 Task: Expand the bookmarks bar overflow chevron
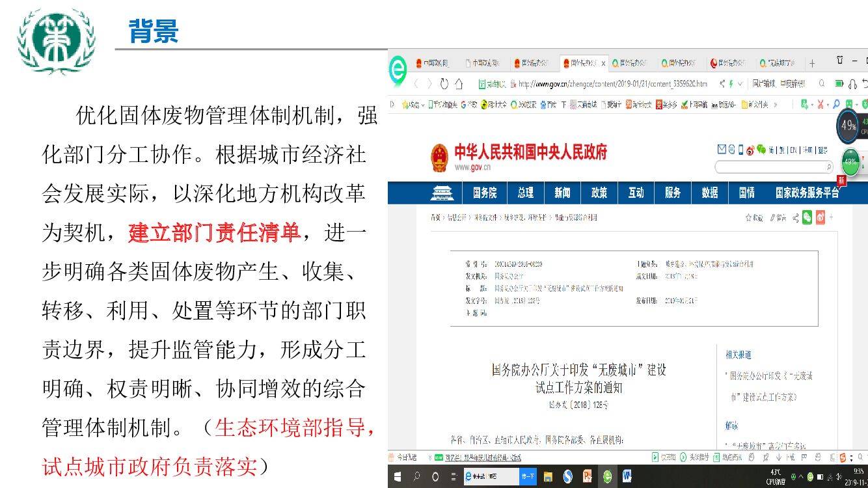(x=776, y=105)
